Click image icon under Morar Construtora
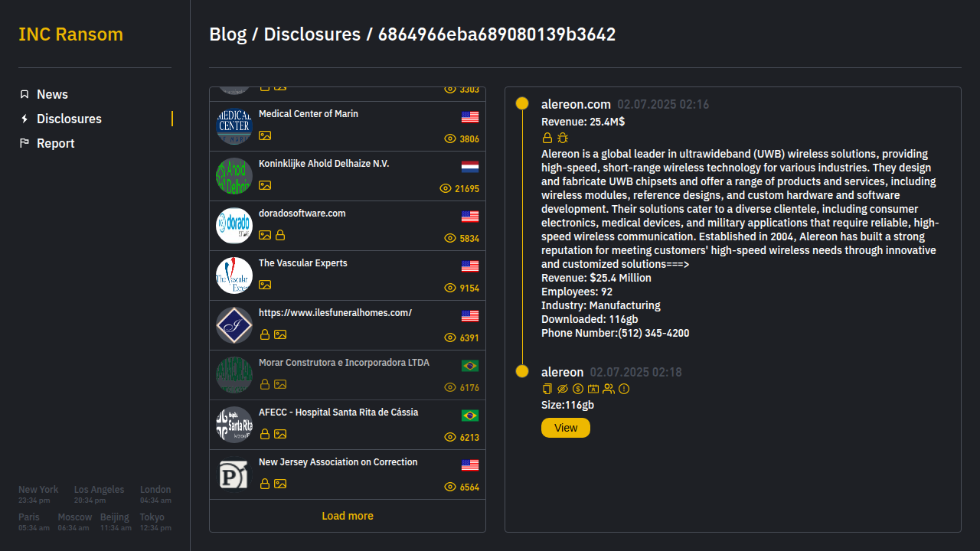 [280, 384]
